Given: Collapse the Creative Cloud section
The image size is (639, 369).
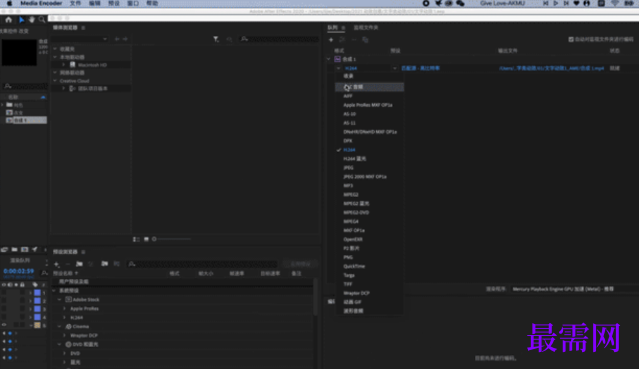Looking at the screenshot, I should tap(55, 81).
